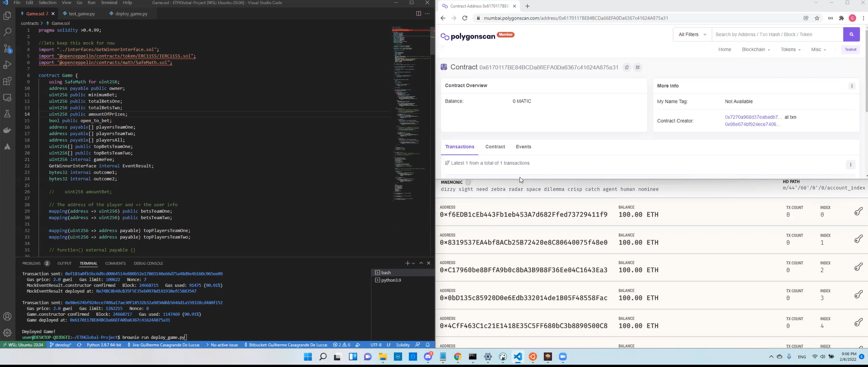The image size is (868, 367).
Task: Open the Extensions view in VS Code
Action: tap(7, 81)
